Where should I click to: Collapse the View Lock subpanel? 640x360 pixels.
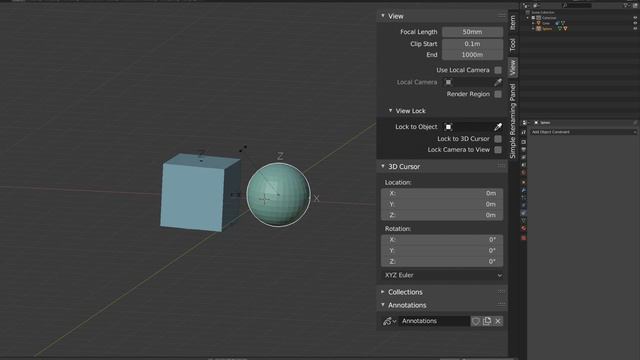coord(391,111)
